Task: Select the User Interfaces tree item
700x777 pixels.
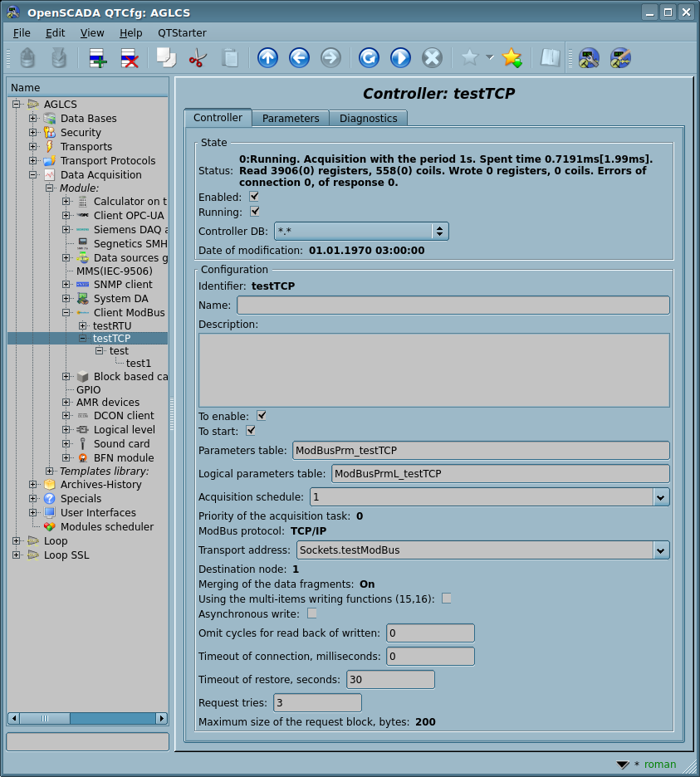Action: click(x=98, y=513)
